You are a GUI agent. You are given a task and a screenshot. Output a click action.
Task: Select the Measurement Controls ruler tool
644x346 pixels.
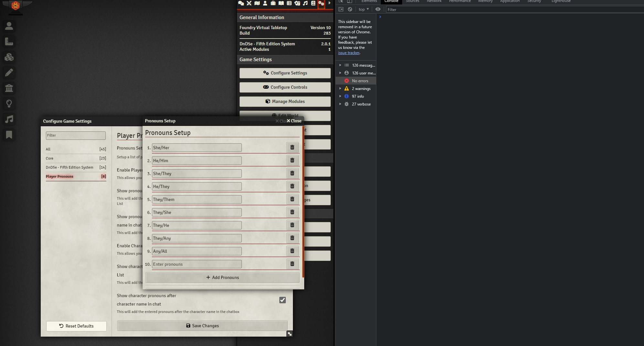tap(9, 41)
